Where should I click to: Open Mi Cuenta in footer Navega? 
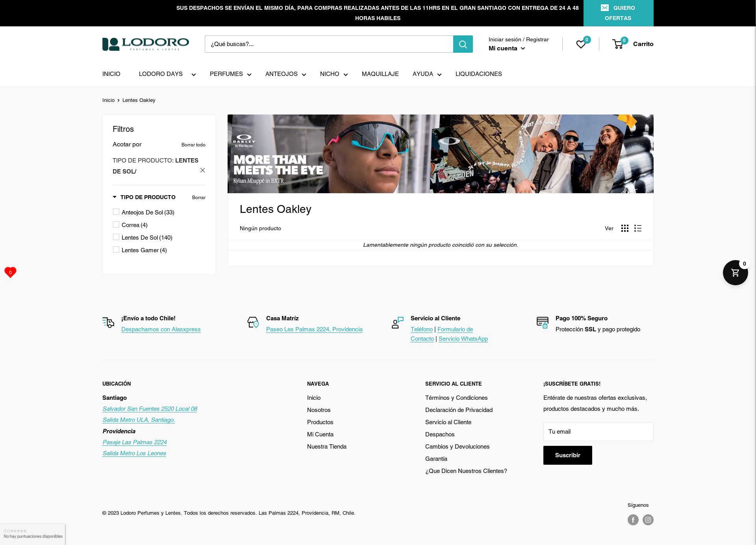tap(321, 434)
